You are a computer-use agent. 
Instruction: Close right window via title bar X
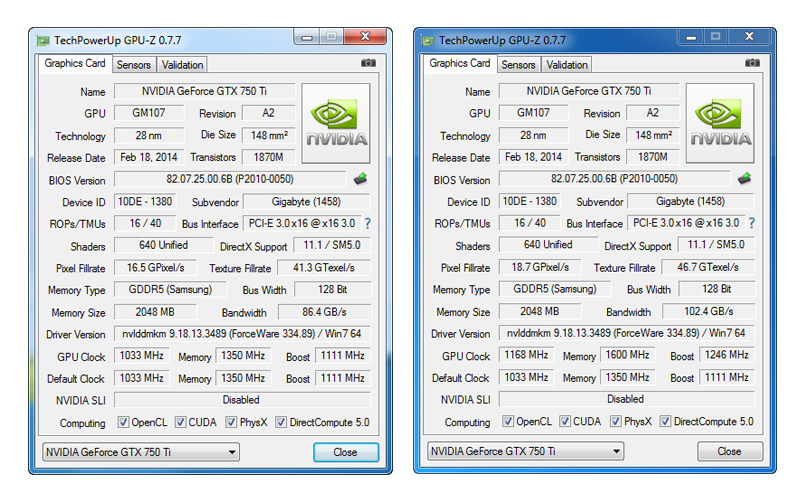point(749,36)
